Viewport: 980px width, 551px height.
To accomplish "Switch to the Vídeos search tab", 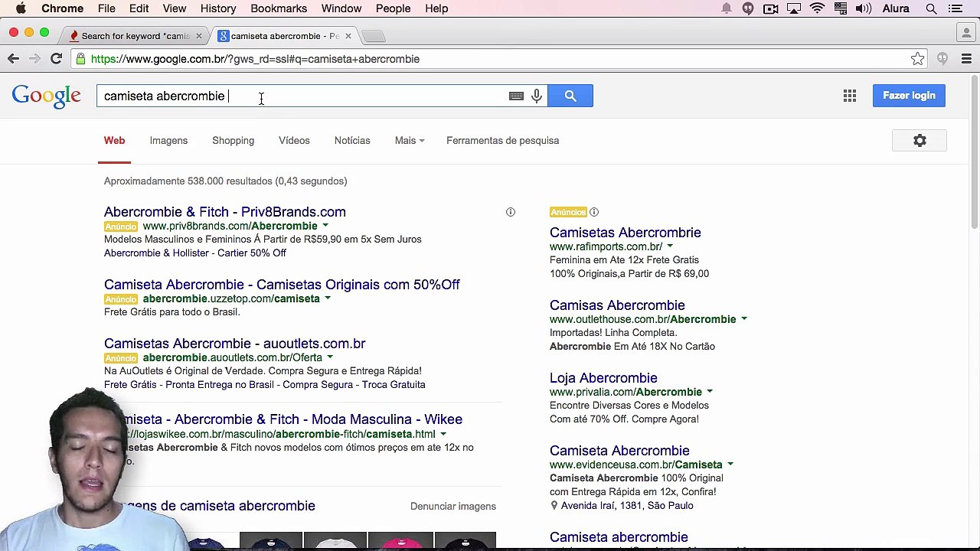I will coord(294,141).
